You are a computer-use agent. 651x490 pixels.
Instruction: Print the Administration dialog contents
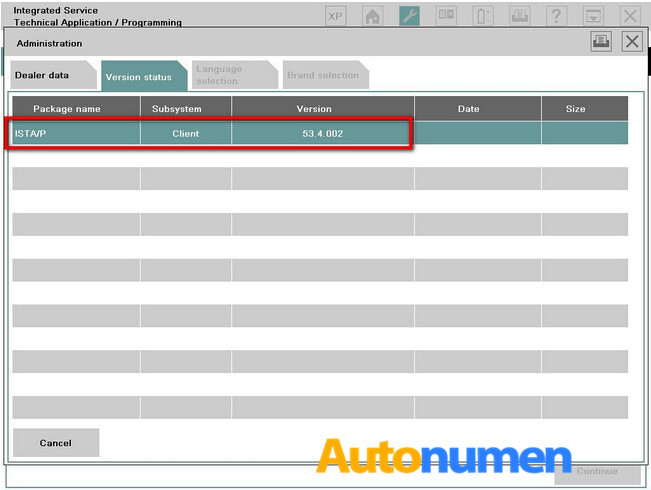tap(601, 42)
